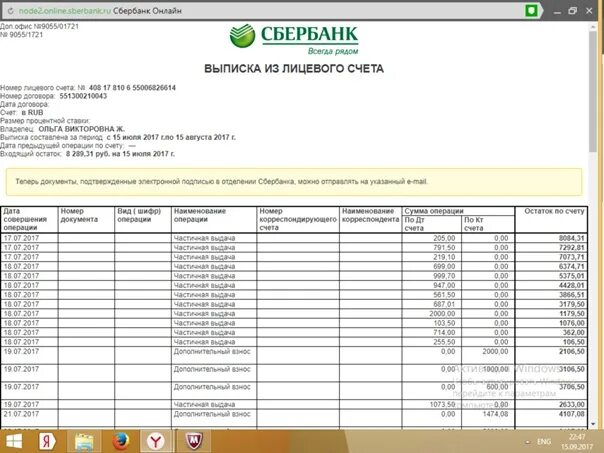Click credit amount 600,00
The width and height of the screenshot is (604, 453).
497,387
